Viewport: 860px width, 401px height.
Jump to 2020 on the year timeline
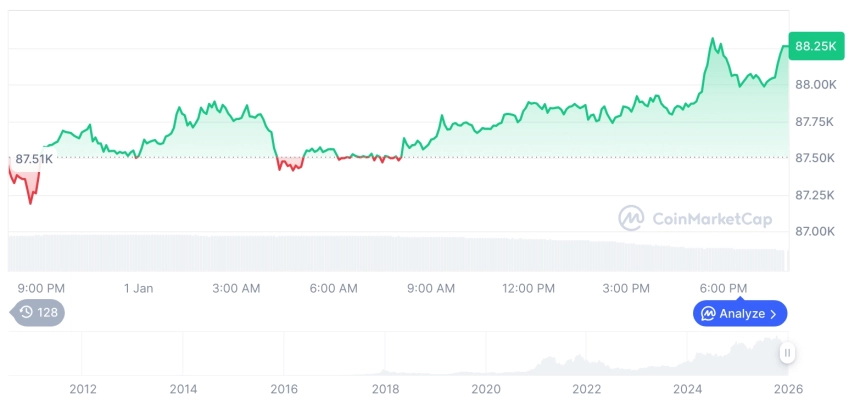tap(486, 388)
